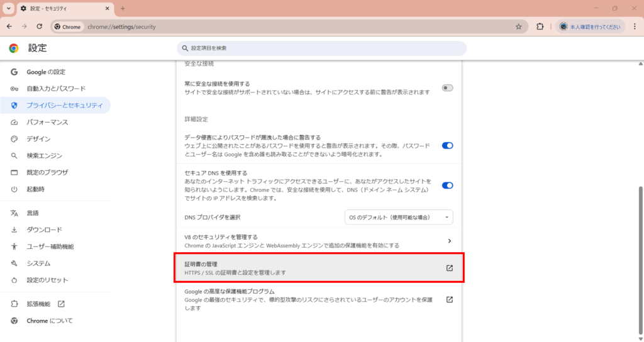Click the browser reload icon
The width and height of the screenshot is (644, 342).
click(x=40, y=26)
